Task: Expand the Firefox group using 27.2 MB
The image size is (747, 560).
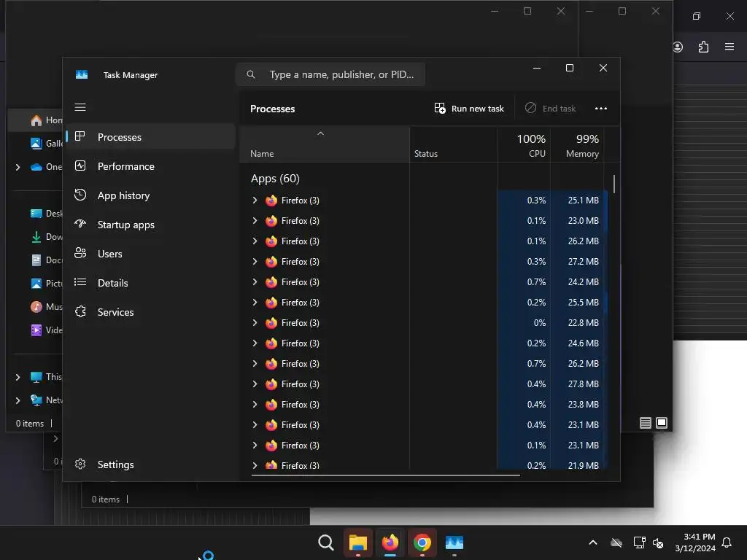Action: click(255, 262)
